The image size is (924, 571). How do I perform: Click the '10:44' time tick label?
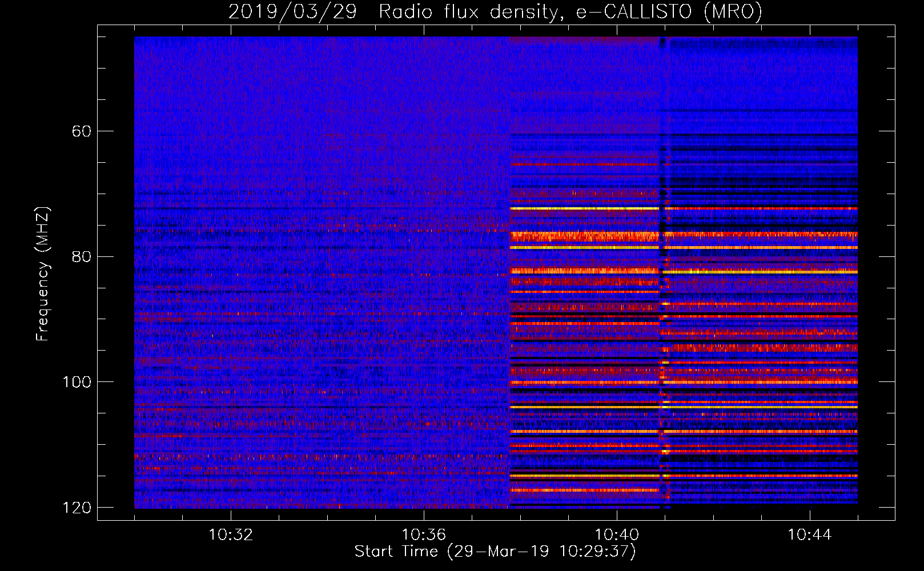pos(810,535)
